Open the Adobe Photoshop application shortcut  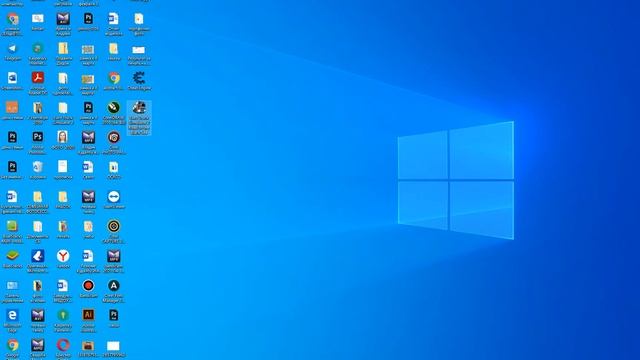tap(38, 137)
